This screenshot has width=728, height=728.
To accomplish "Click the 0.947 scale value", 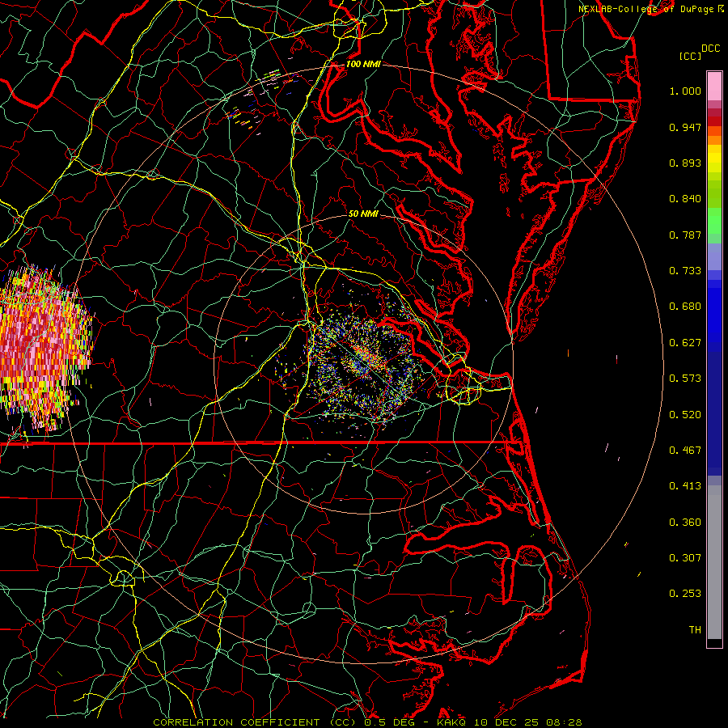I will coord(685,127).
